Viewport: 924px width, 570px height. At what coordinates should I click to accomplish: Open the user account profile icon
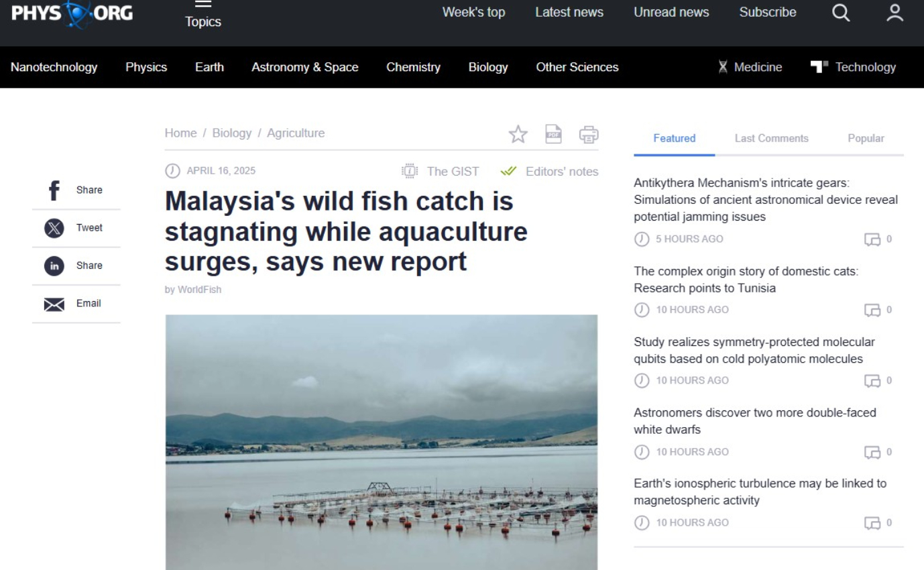point(894,13)
